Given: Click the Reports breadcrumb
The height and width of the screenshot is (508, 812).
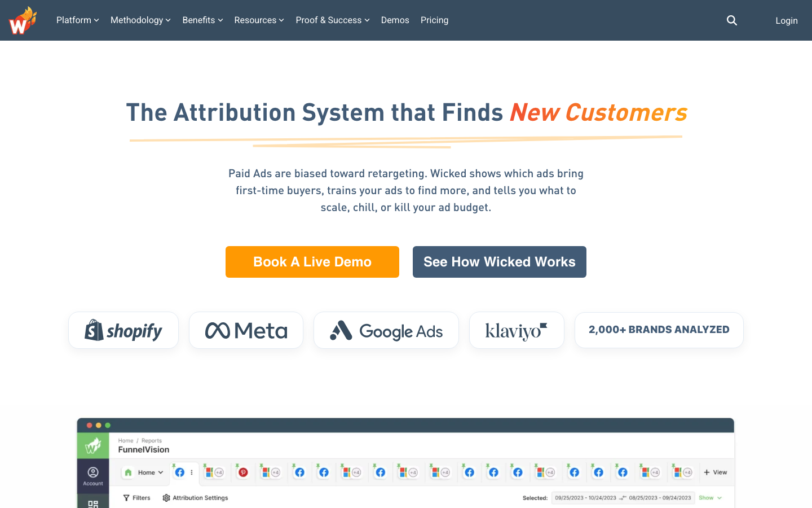Looking at the screenshot, I should [x=152, y=441].
